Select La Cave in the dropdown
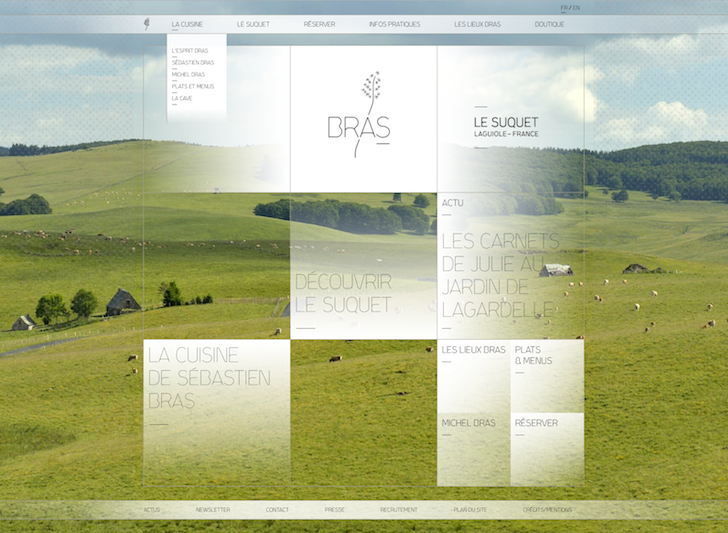The image size is (728, 533). (182, 98)
